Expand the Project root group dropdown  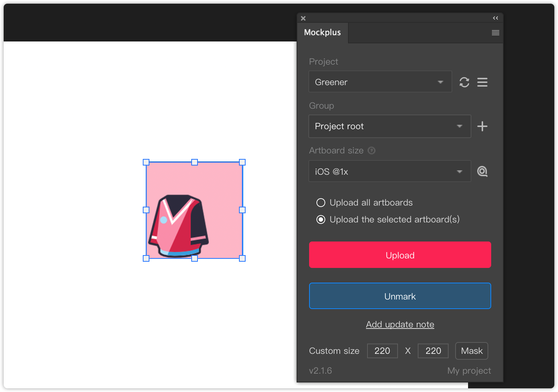pyautogui.click(x=390, y=126)
